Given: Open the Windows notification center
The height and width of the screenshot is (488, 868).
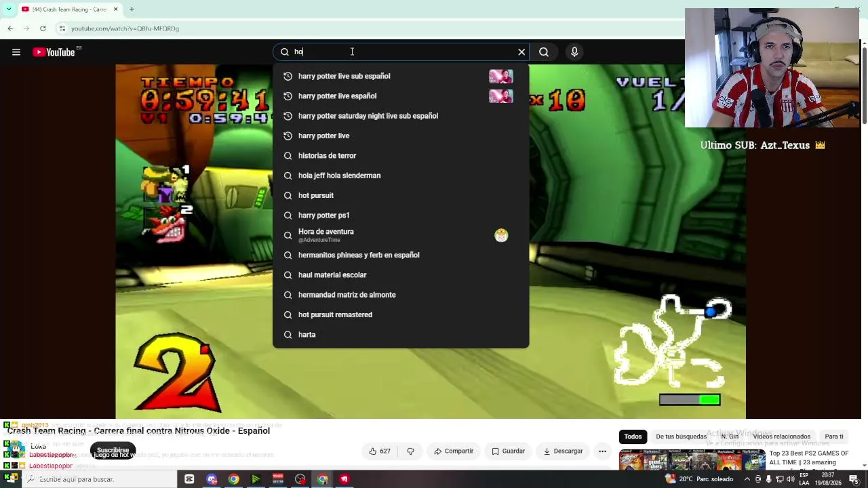Looking at the screenshot, I should point(854,479).
